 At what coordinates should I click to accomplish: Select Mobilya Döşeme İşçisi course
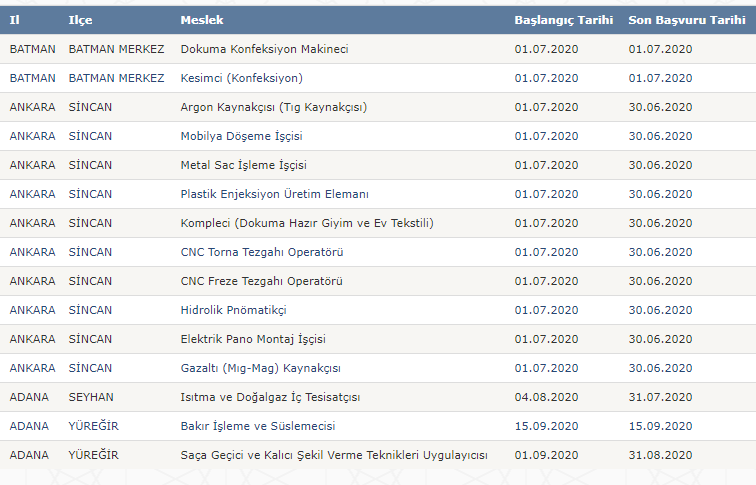coord(241,136)
